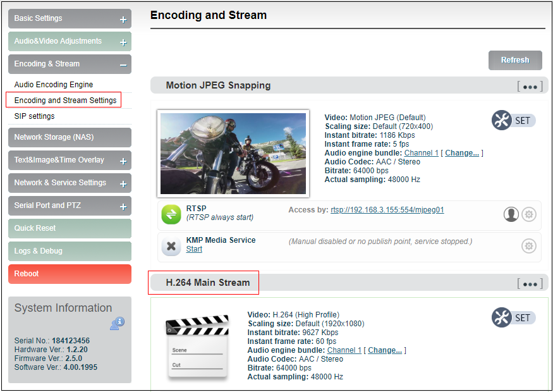Click the red Reboot button
Viewport: 553px width, 392px height.
tap(70, 274)
